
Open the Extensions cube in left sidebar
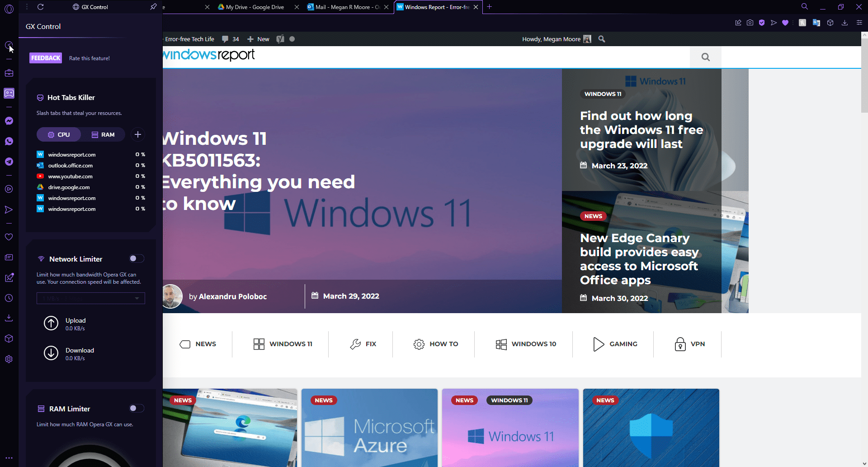point(9,338)
